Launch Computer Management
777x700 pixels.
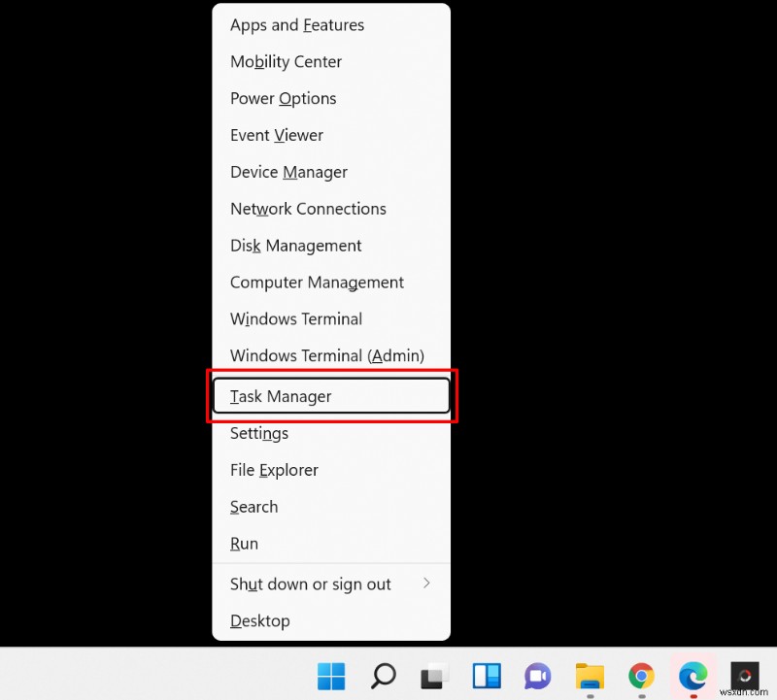pyautogui.click(x=317, y=283)
